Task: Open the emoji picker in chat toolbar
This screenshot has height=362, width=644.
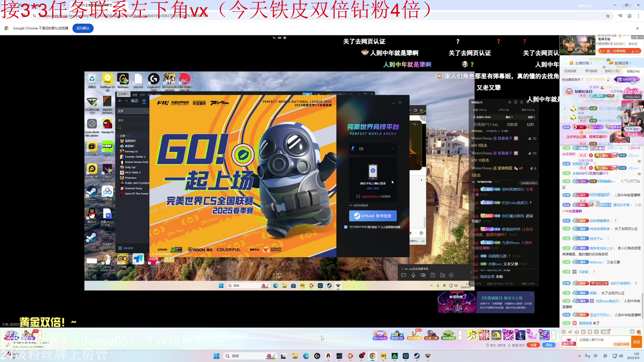Action: point(564,332)
